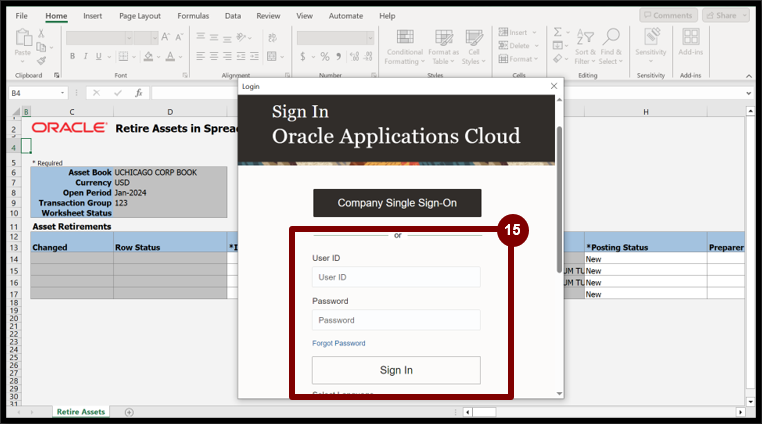Click the Accounting Number Format dollar icon

303,56
